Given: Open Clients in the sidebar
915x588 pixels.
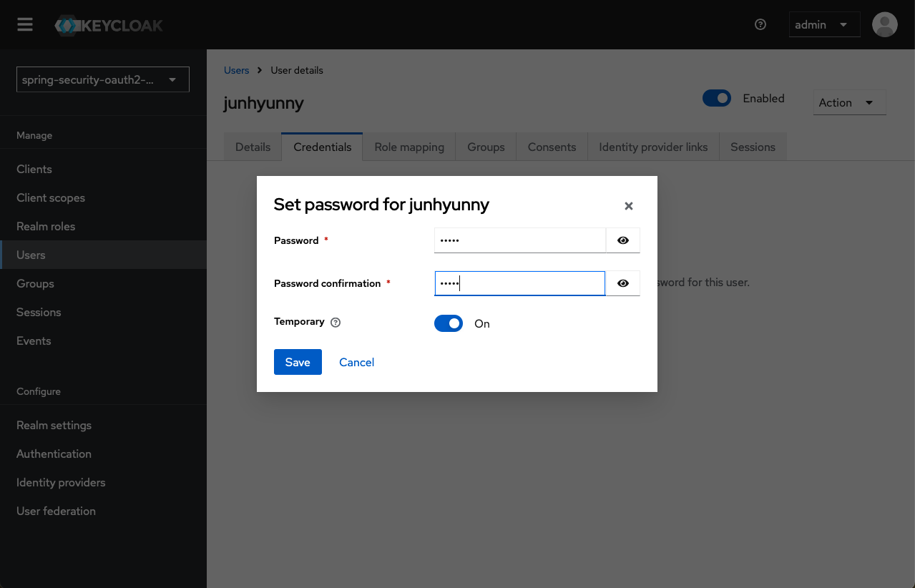Looking at the screenshot, I should (103, 169).
